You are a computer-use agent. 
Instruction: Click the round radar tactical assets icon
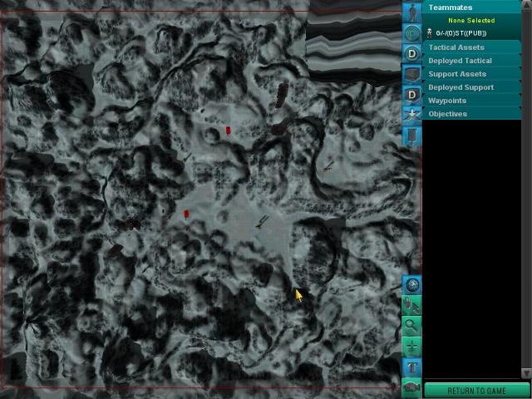[x=412, y=33]
